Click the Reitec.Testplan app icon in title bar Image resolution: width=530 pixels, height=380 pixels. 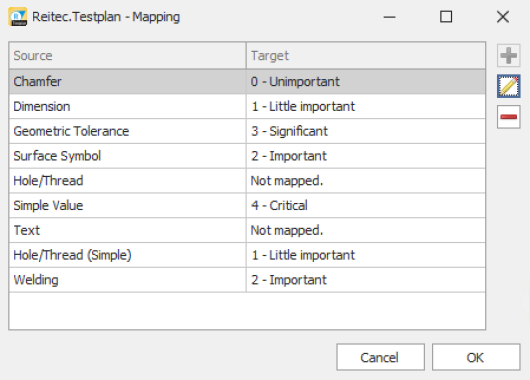(18, 17)
